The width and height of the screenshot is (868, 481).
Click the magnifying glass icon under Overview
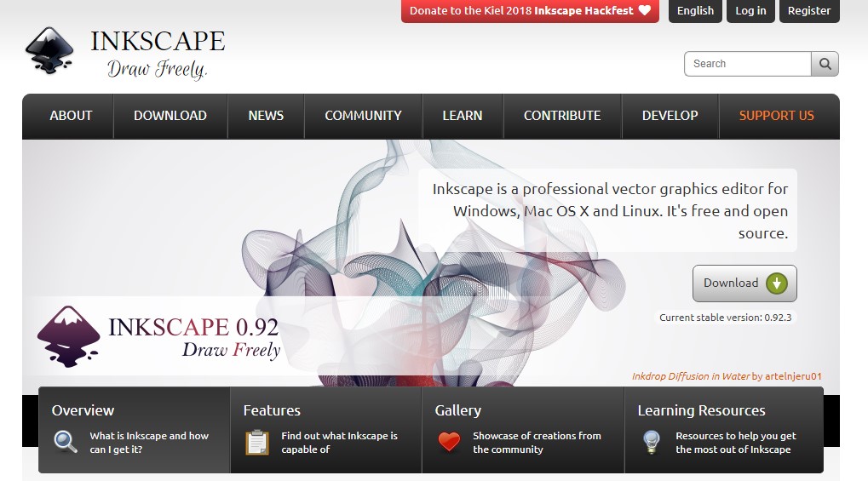[66, 442]
